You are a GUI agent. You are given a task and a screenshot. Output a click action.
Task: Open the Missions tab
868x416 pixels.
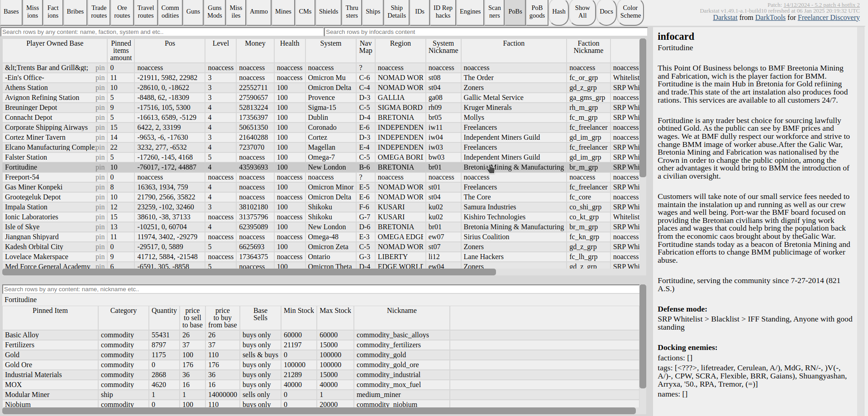33,12
